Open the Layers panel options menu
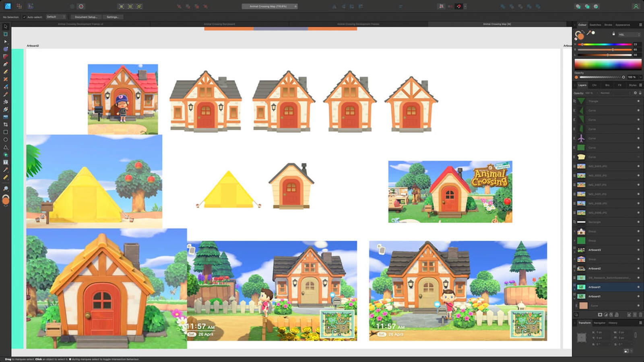Image resolution: width=644 pixels, height=362 pixels. (x=640, y=85)
